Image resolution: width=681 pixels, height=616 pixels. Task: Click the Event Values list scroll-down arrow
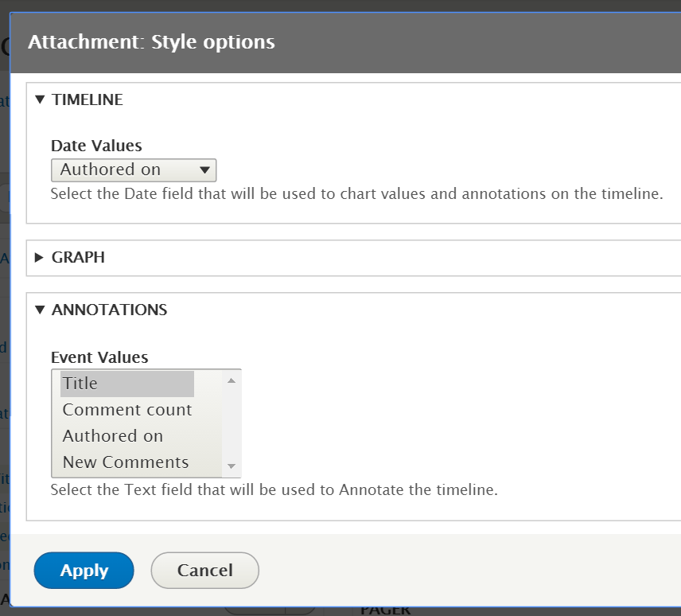(x=232, y=466)
